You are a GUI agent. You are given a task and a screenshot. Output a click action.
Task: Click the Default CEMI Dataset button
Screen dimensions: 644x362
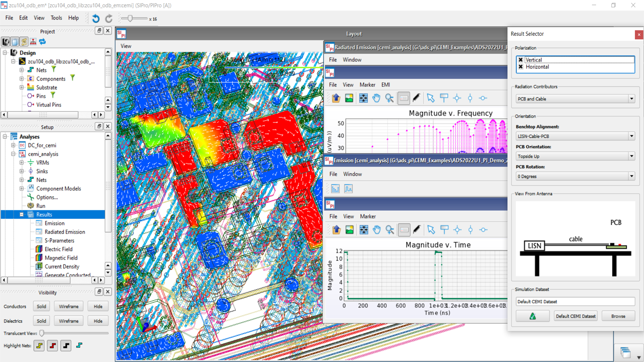[x=576, y=316]
